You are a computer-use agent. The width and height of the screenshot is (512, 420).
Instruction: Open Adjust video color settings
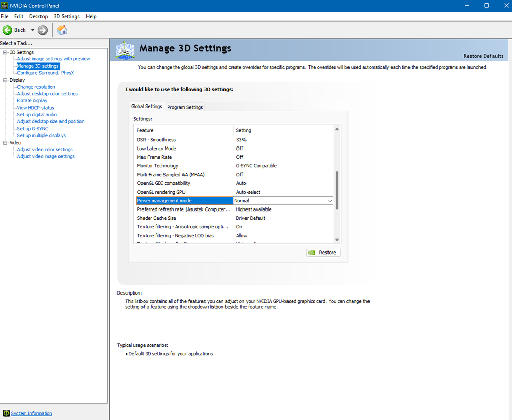(45, 150)
